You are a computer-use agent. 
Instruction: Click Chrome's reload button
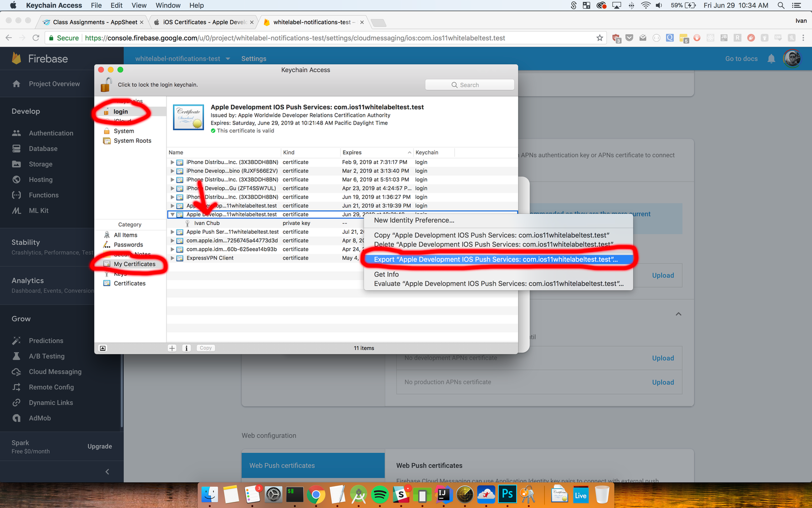pos(36,38)
